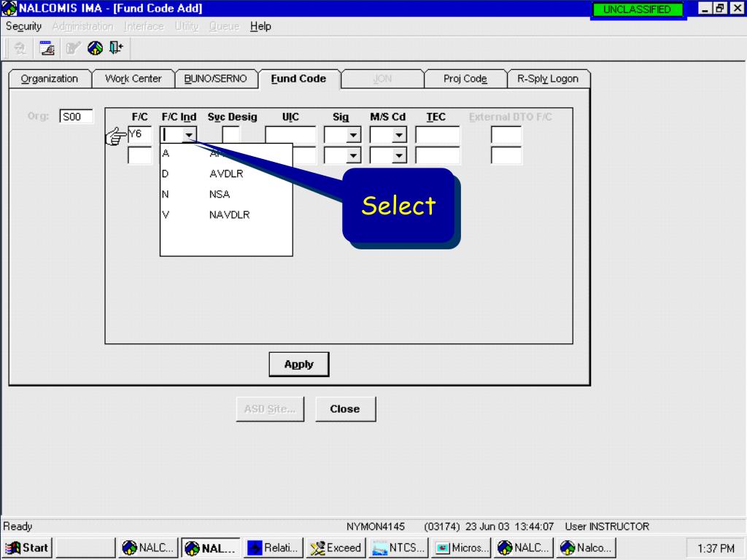
Task: Switch to the Proj Code tab
Action: [x=465, y=79]
